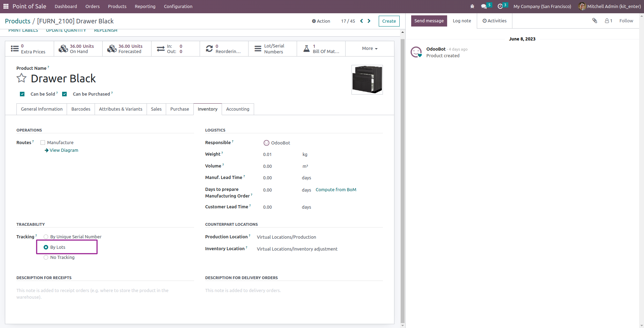Screen dimensions: 644x328
Task: Open the Discuss messages icon
Action: [x=484, y=6]
